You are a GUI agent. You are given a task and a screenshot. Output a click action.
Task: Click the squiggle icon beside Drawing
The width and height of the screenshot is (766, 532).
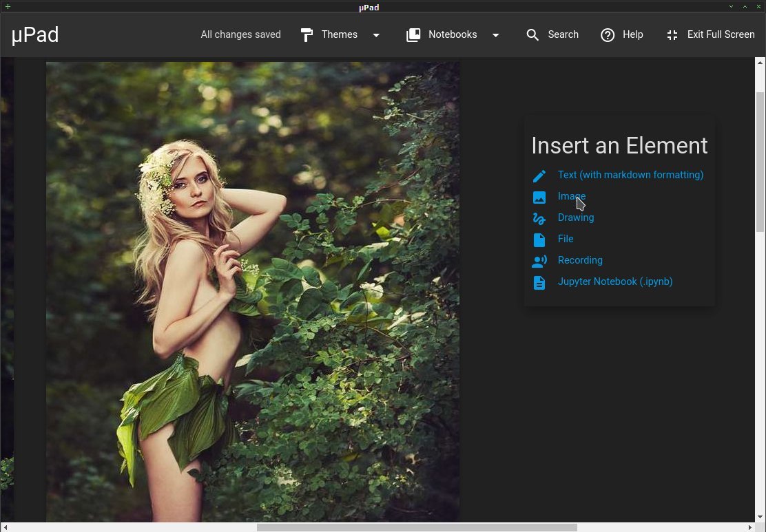tap(539, 219)
